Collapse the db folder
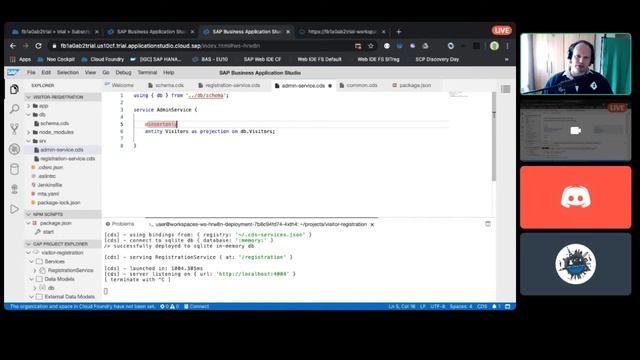Image resolution: width=640 pixels, height=360 pixels. (29, 115)
